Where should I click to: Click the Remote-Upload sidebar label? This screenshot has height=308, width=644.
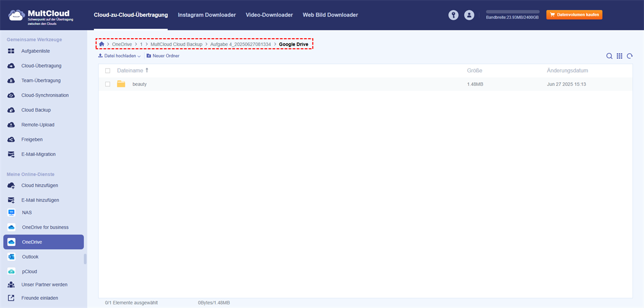tap(38, 125)
